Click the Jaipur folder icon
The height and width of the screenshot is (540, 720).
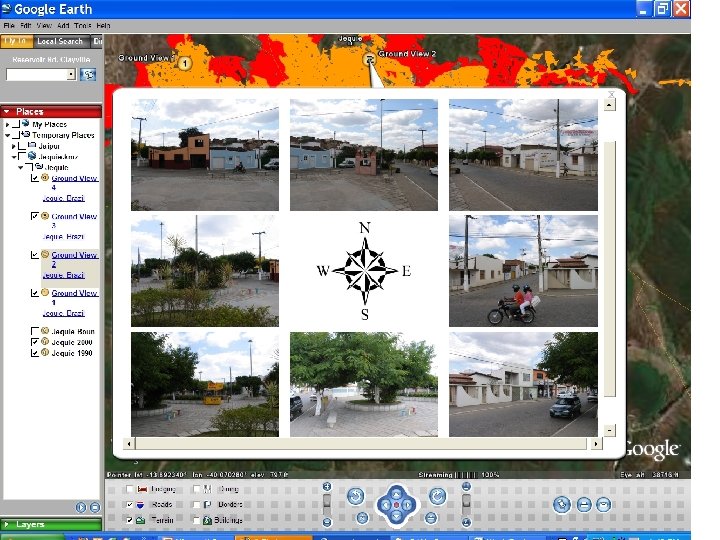[x=32, y=145]
